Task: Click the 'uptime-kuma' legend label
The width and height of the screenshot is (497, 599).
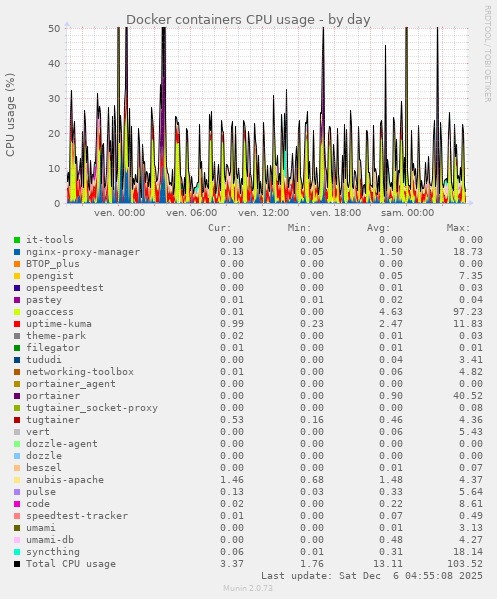Action: click(59, 324)
